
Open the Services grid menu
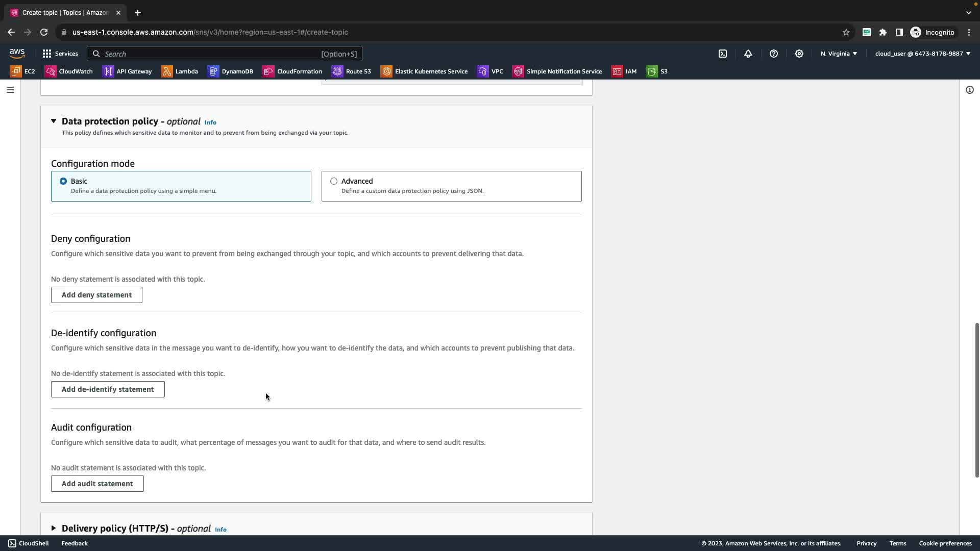coord(60,54)
